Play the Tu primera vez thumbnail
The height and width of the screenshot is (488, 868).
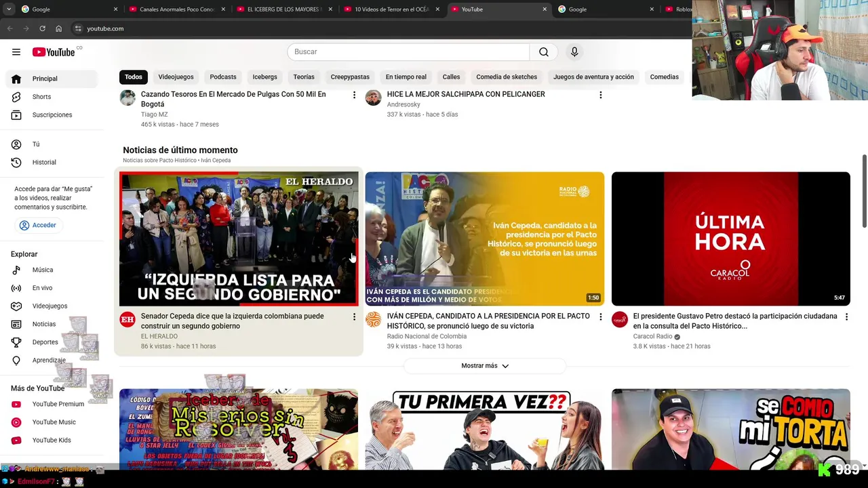coord(485,429)
